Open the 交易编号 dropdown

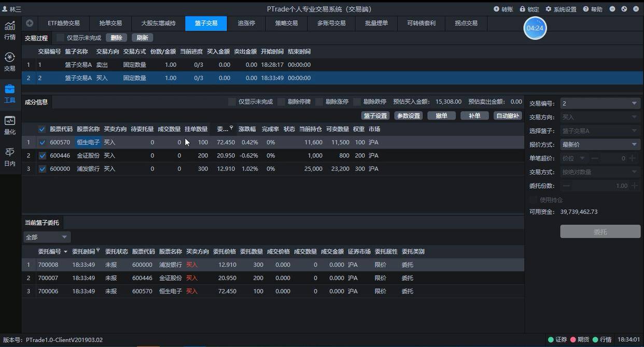point(600,103)
